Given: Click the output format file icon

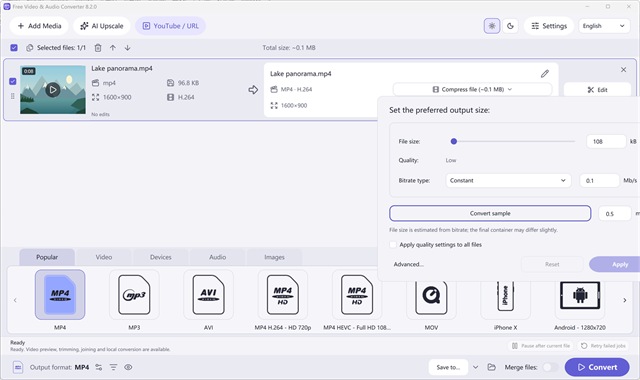Looking at the screenshot, I should [18, 367].
